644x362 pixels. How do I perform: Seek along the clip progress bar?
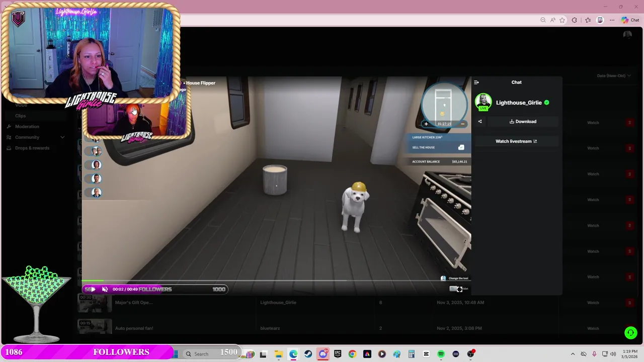pyautogui.click(x=276, y=281)
